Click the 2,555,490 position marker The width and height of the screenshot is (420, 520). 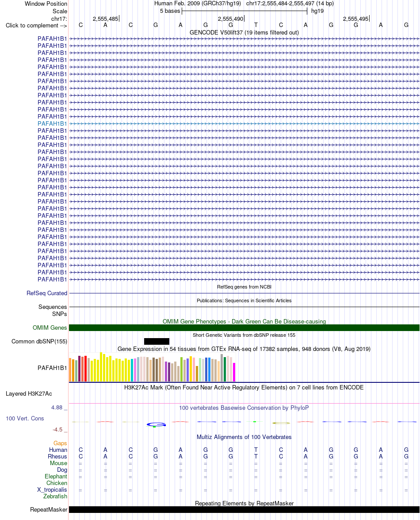[231, 19]
